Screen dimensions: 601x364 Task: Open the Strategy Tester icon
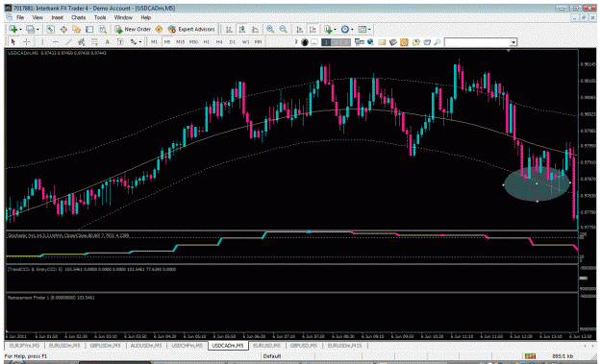click(102, 29)
